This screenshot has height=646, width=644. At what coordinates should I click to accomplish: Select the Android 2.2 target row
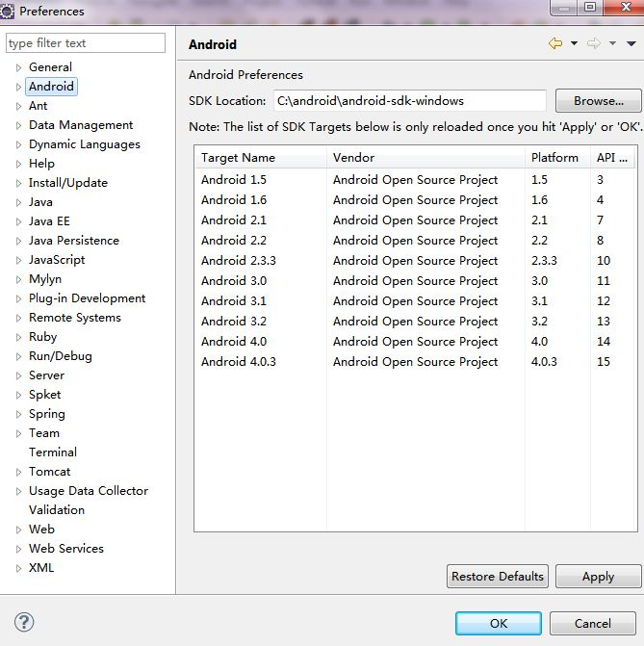point(416,240)
